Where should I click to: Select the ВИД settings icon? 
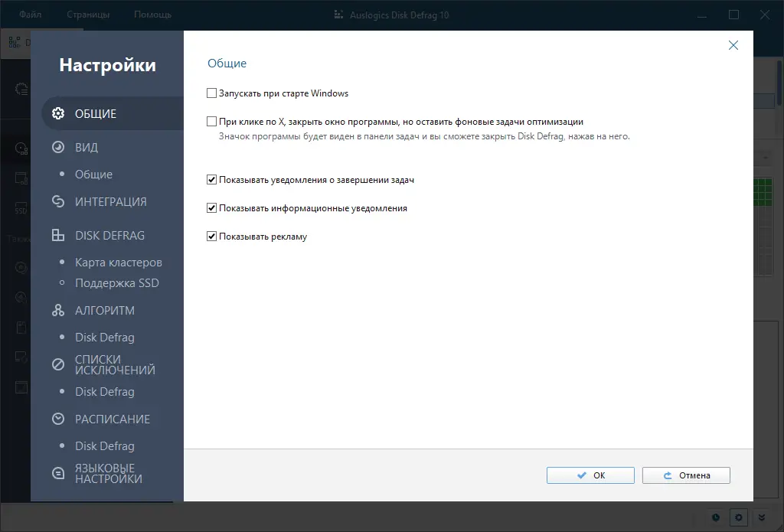click(57, 147)
